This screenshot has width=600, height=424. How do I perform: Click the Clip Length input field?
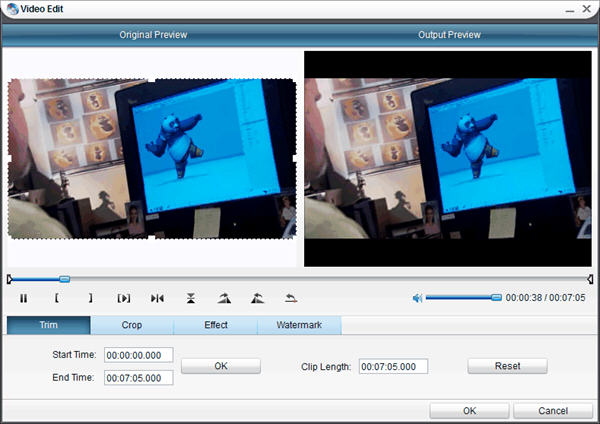pyautogui.click(x=393, y=367)
